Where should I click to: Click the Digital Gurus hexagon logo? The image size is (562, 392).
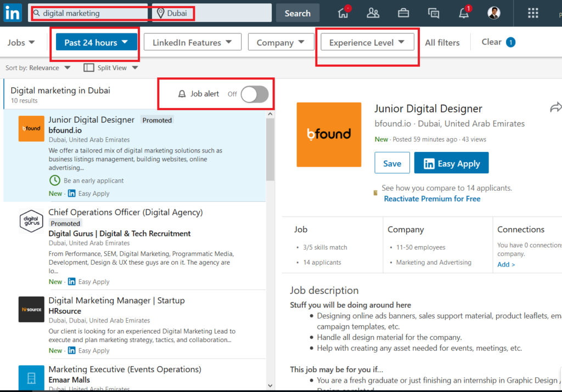click(x=31, y=221)
